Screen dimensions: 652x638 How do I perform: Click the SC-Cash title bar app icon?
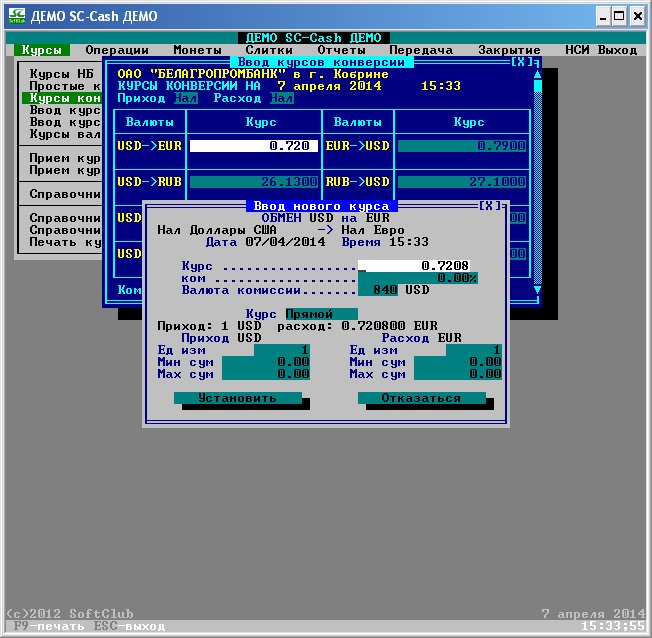coord(17,16)
